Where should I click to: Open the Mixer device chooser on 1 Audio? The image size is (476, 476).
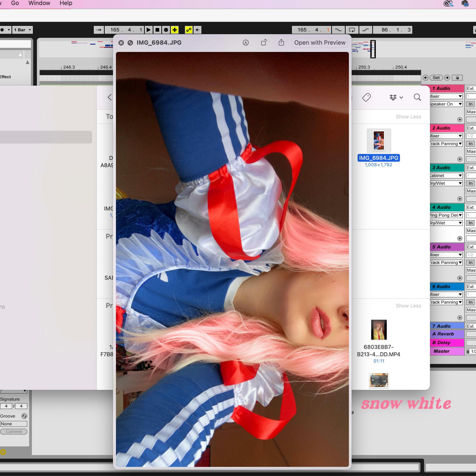pyautogui.click(x=446, y=96)
